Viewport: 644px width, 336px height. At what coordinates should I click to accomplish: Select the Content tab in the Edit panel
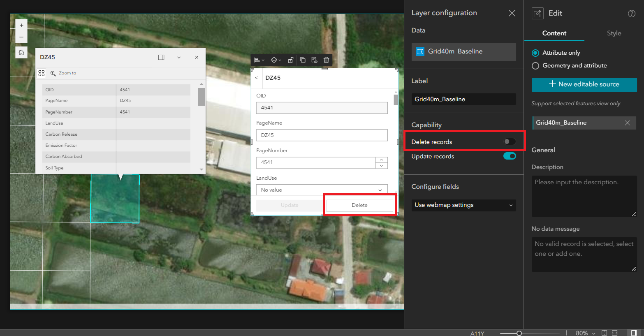point(554,33)
